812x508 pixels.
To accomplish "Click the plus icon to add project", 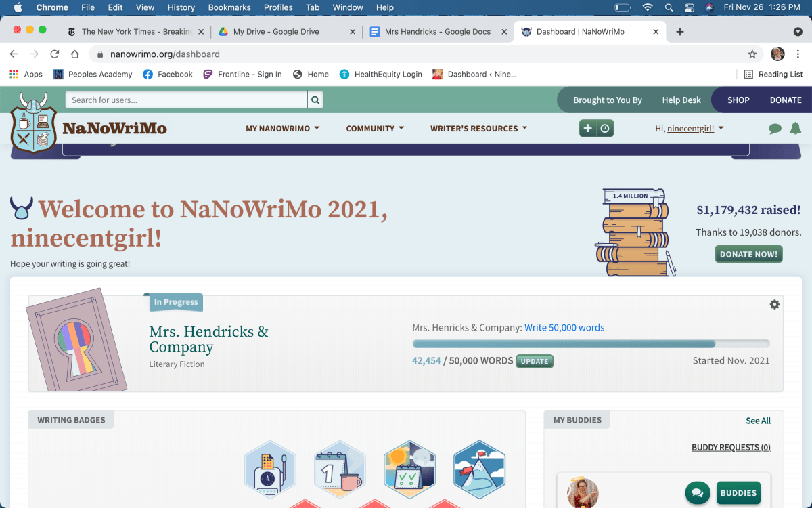I will point(587,129).
